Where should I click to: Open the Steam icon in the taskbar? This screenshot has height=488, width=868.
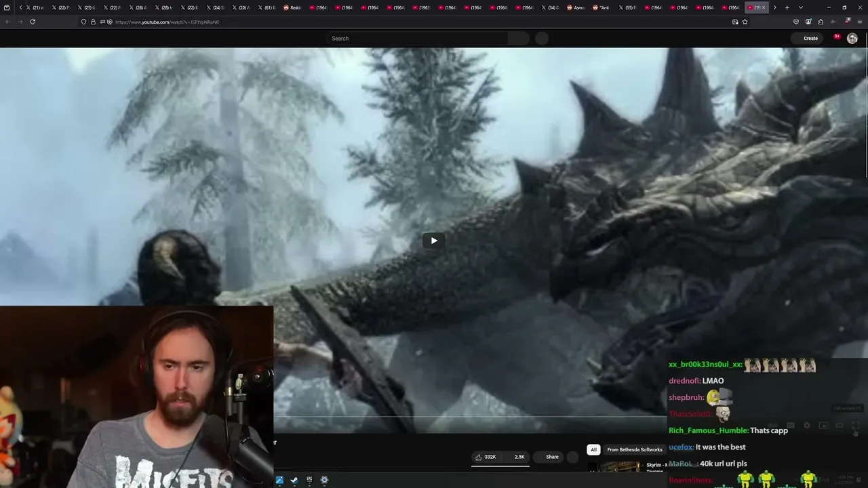[294, 480]
